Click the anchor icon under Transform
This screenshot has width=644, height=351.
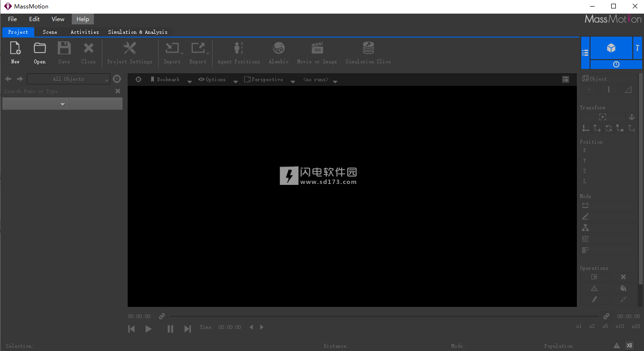click(x=631, y=117)
